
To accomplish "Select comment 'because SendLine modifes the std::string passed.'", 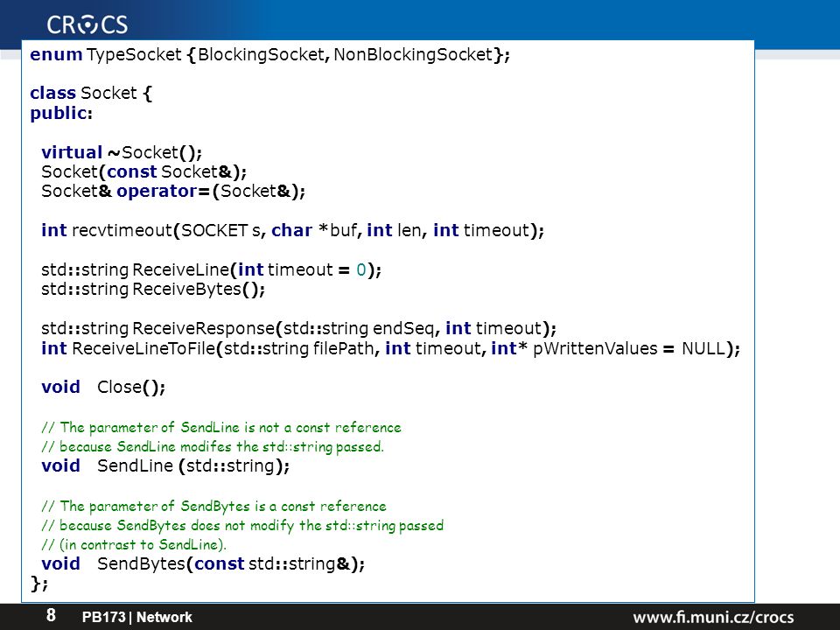I will 213,447.
